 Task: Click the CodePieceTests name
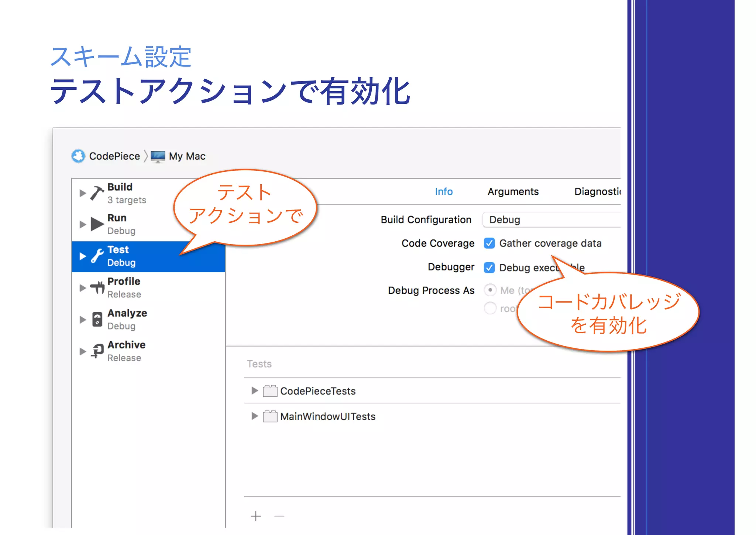tap(318, 391)
